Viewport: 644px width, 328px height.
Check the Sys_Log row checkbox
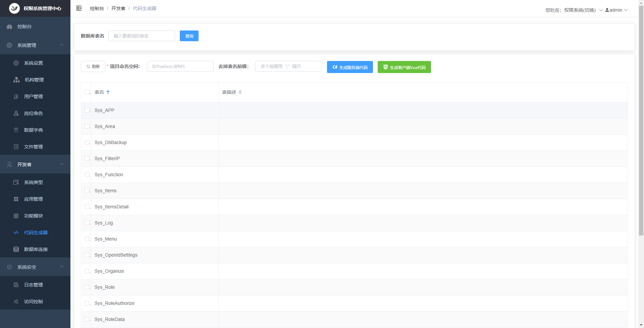point(87,223)
